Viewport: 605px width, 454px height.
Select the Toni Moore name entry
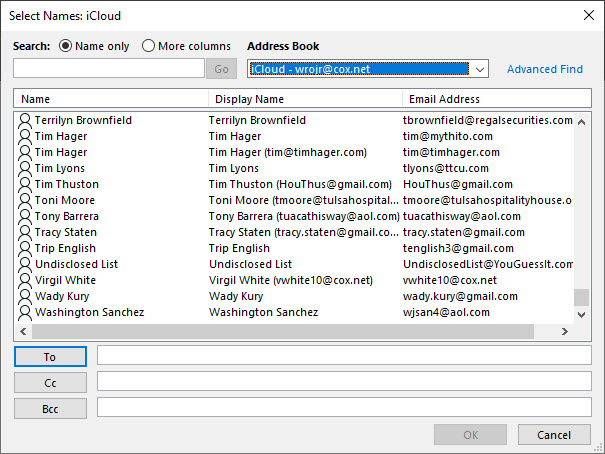[x=64, y=200]
